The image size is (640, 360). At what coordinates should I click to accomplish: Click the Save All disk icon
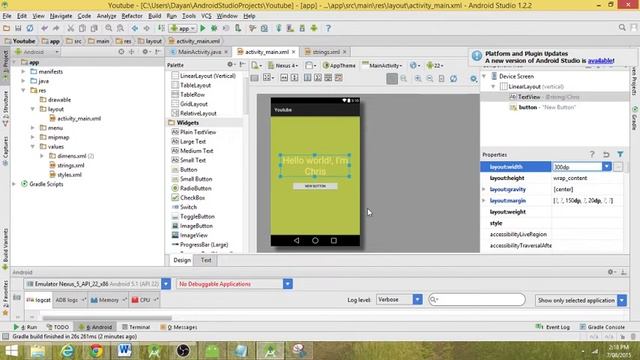tap(18, 28)
